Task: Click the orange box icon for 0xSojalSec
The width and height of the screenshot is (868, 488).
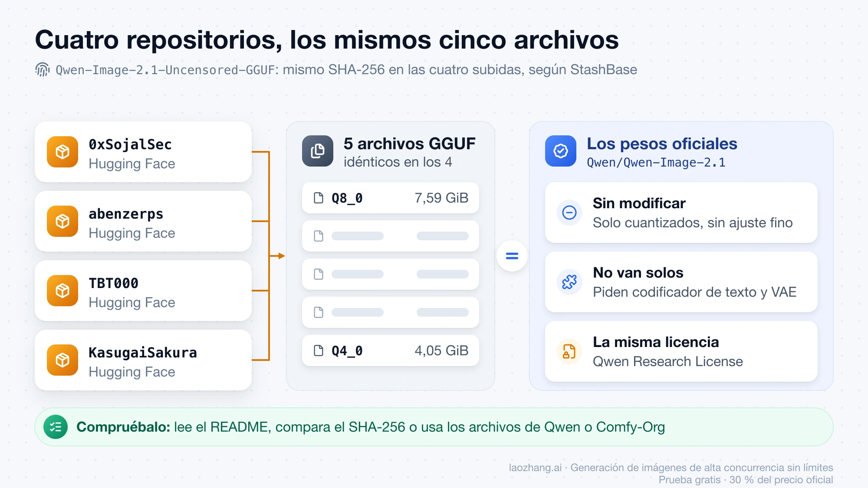Action: click(62, 152)
